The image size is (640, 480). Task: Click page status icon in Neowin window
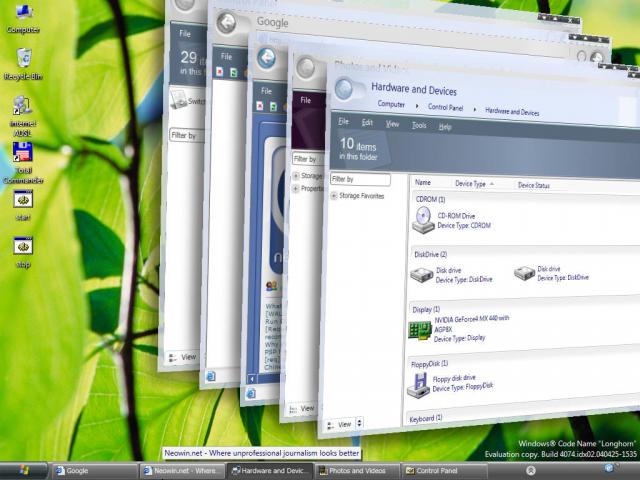[251, 393]
